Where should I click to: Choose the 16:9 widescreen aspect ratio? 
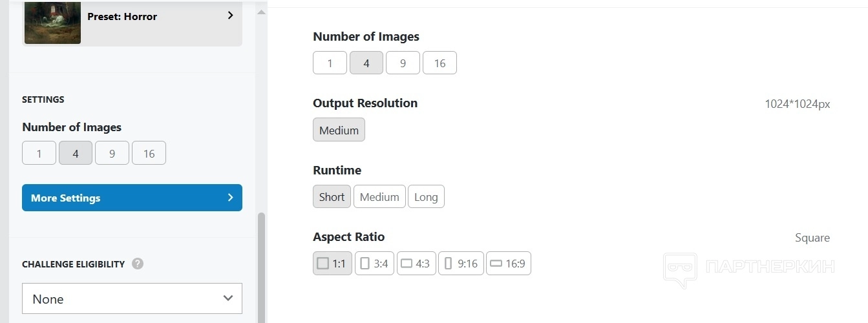click(508, 264)
